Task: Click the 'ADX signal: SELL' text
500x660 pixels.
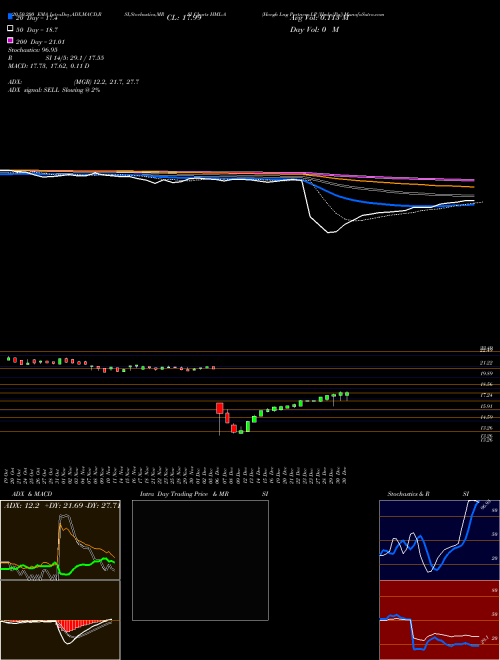Action: (35, 90)
